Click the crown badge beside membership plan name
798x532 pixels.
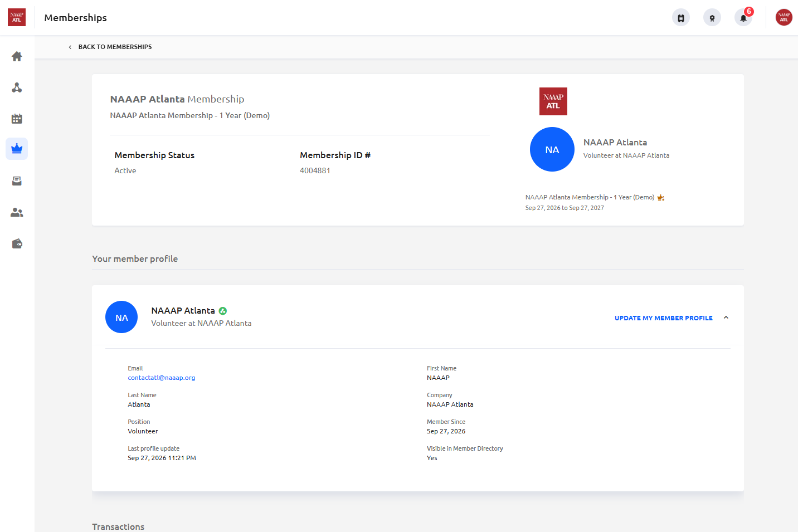661,197
